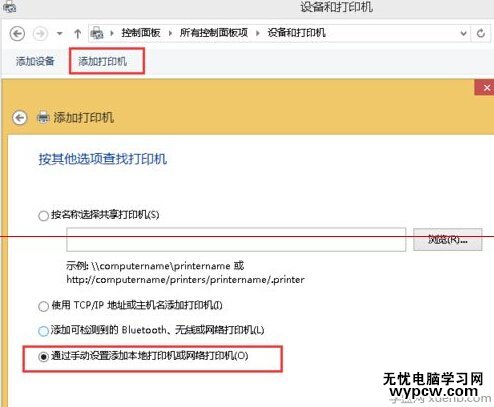This screenshot has height=407, width=494.
Task: Open the recent locations dropdown arrow
Action: 60,33
